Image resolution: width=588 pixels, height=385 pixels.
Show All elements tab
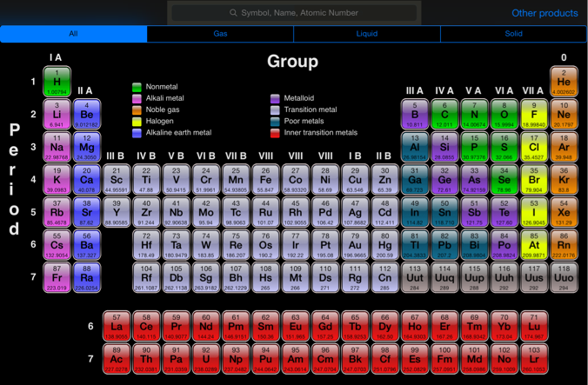74,34
